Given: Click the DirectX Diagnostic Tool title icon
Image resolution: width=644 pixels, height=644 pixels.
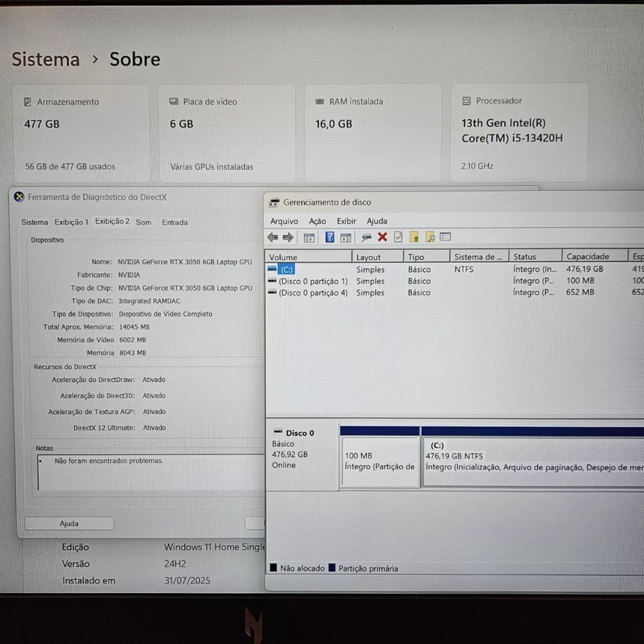Looking at the screenshot, I should (x=19, y=196).
